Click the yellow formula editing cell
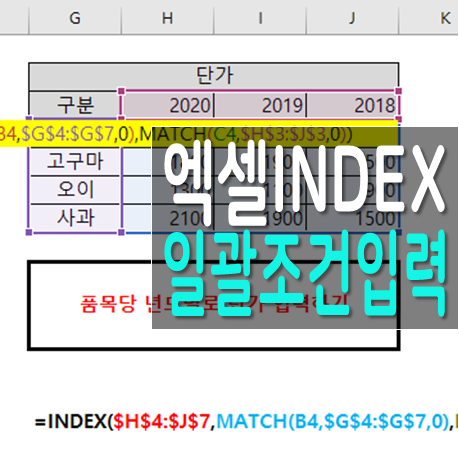Viewport: 459px width, 457px height. coord(199,134)
